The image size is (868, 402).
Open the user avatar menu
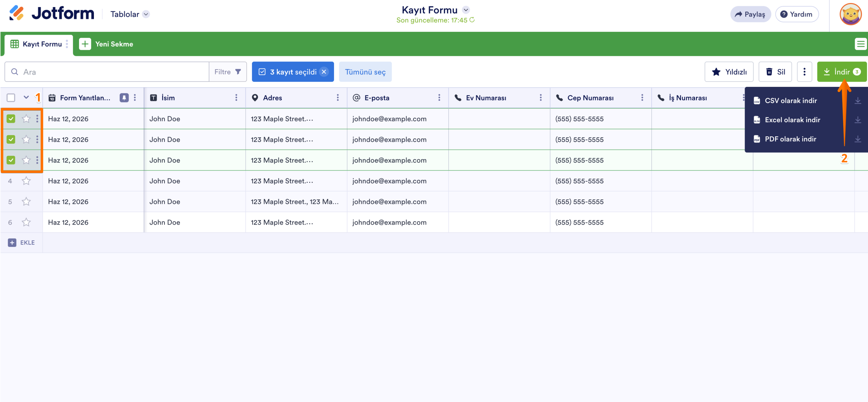pos(850,14)
